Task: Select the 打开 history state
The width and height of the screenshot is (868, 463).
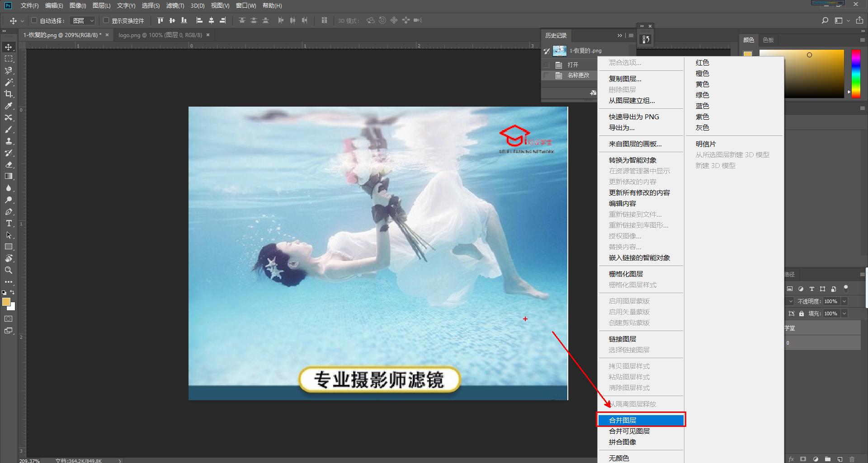Action: point(573,64)
